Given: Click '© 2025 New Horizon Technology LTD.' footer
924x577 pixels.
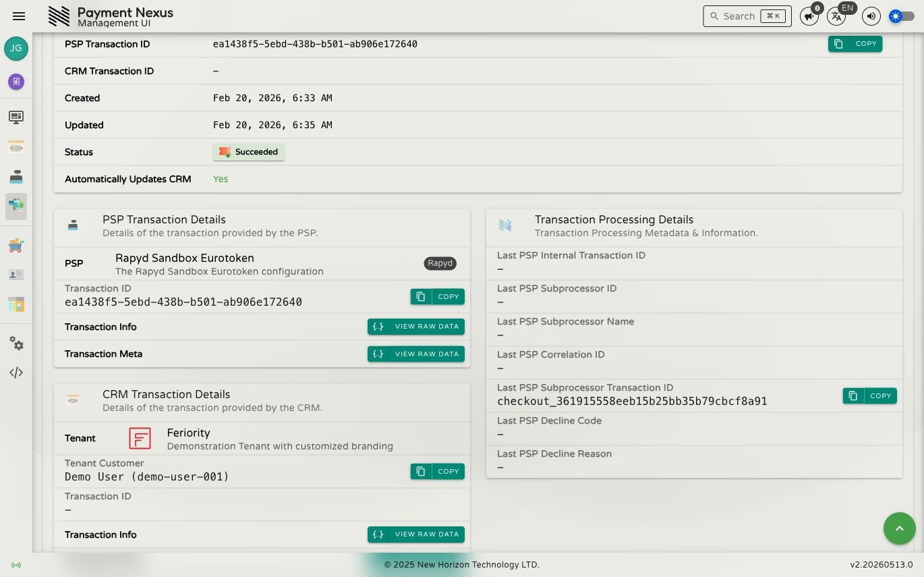Looking at the screenshot, I should pos(462,565).
